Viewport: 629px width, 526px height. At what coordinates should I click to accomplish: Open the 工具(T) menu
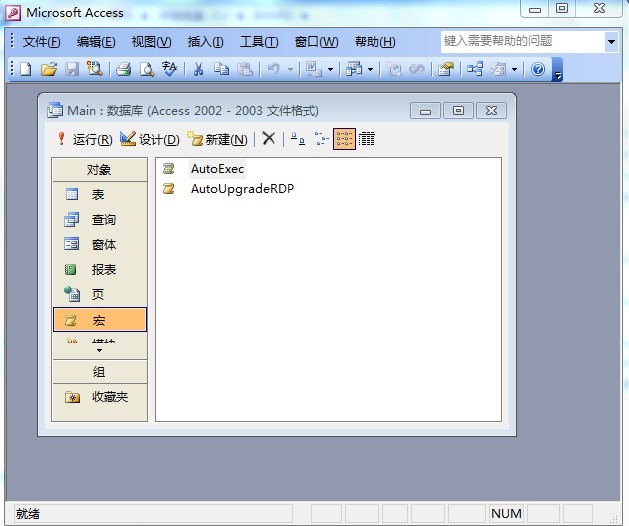click(259, 42)
